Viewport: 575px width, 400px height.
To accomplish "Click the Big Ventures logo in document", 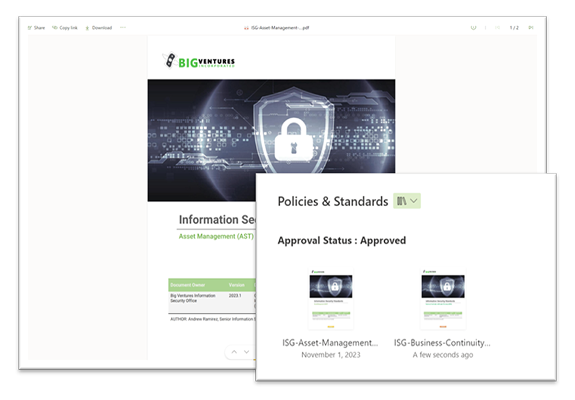I will pos(198,61).
